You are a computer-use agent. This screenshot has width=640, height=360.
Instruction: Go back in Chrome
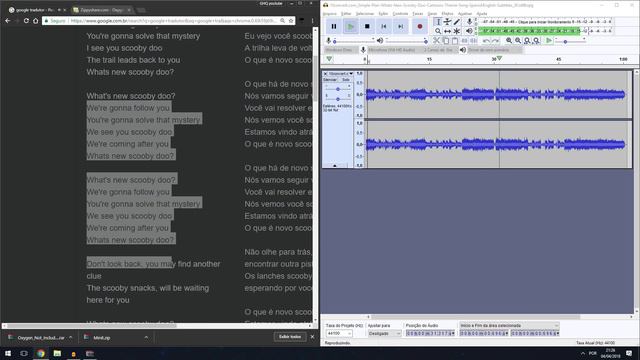point(8,20)
